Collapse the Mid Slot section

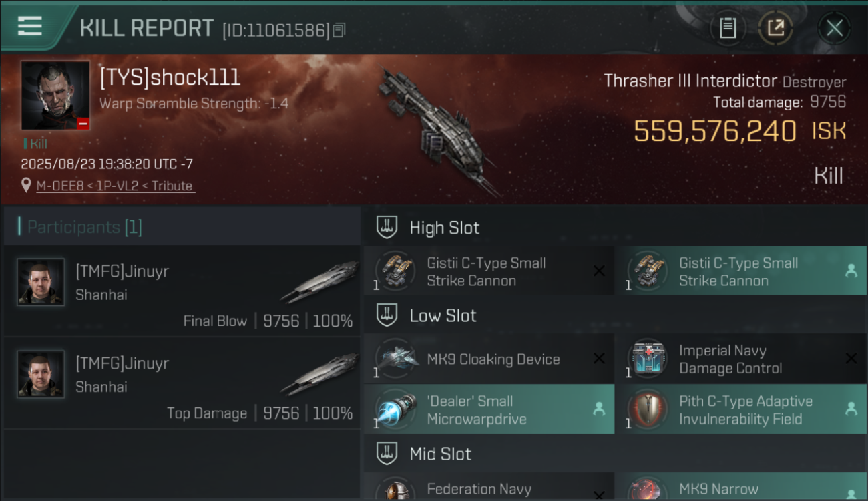pyautogui.click(x=387, y=454)
